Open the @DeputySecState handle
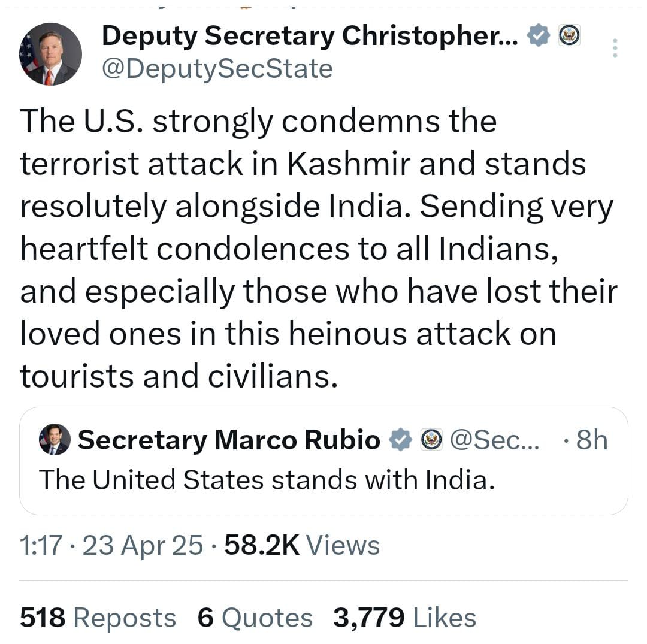Screen dimensions: 647x644 pos(217,69)
